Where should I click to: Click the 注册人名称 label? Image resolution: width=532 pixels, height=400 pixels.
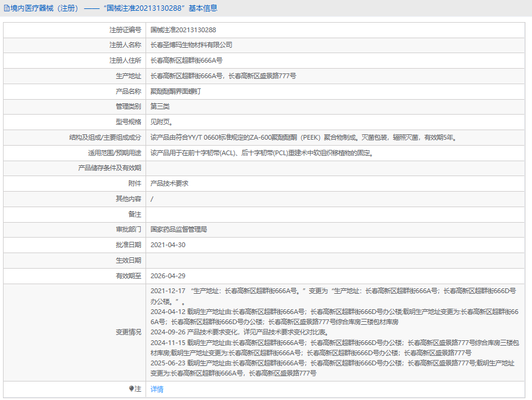[x=125, y=45]
